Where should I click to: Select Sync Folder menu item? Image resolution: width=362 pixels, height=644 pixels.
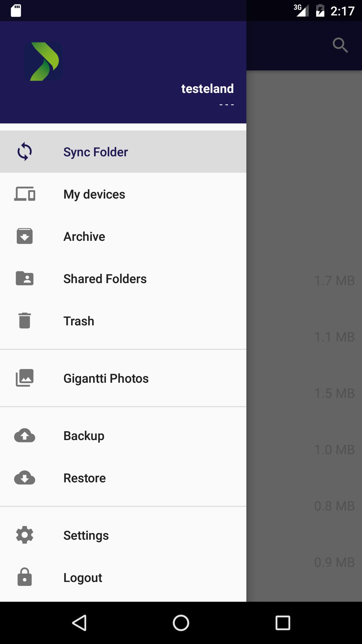pos(96,152)
